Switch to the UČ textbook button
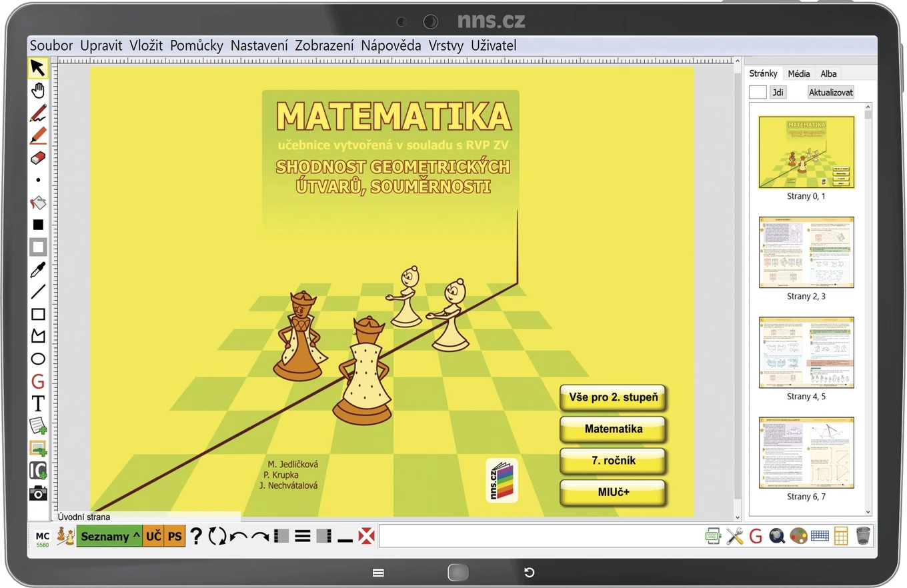This screenshot has height=588, width=907. pos(153,536)
